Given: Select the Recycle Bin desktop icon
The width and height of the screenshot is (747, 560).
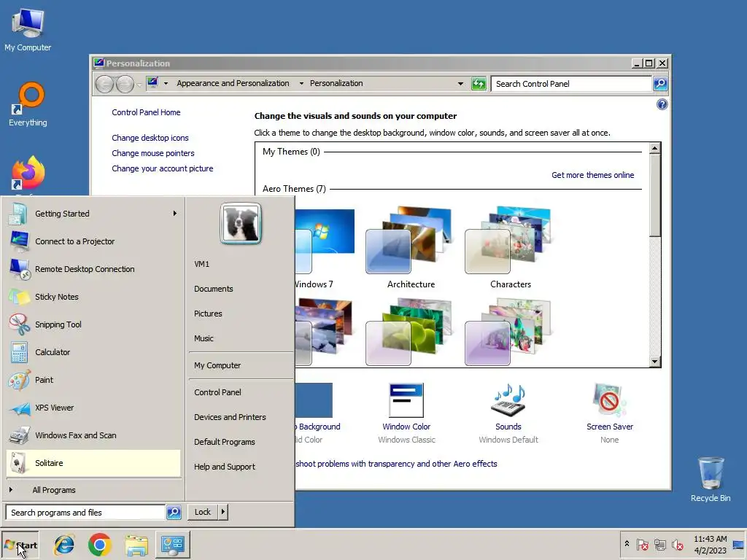Looking at the screenshot, I should (711, 480).
